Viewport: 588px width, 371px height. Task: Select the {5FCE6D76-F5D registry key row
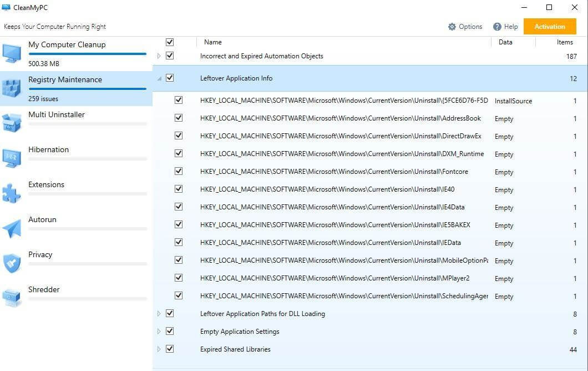(370, 101)
